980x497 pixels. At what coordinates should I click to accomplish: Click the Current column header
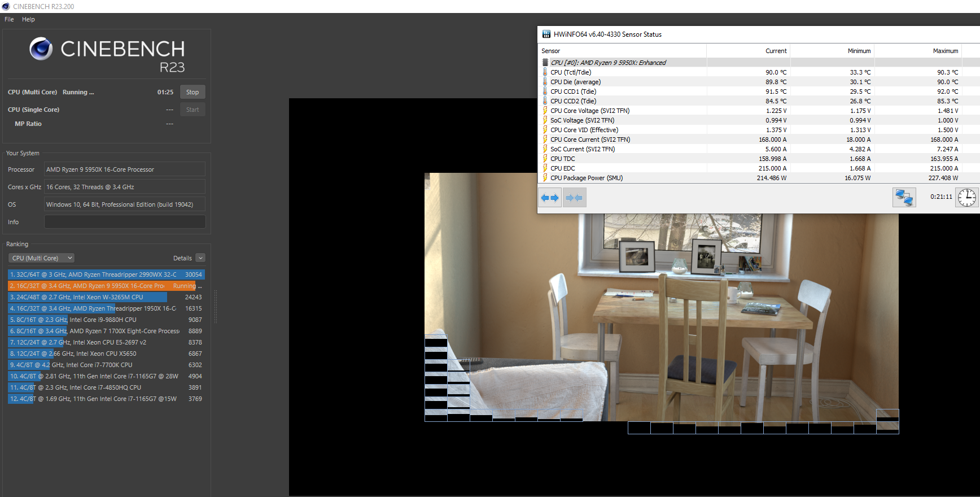click(x=748, y=51)
